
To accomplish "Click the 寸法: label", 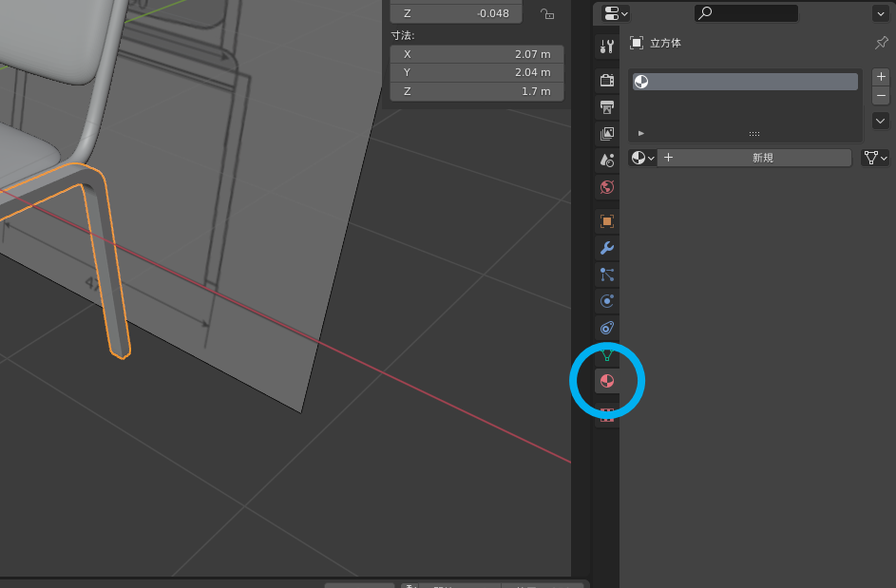I will (403, 35).
